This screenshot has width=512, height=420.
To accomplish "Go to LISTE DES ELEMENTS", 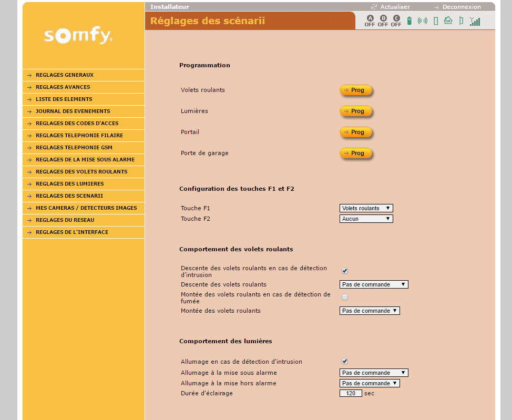I will tap(84, 99).
